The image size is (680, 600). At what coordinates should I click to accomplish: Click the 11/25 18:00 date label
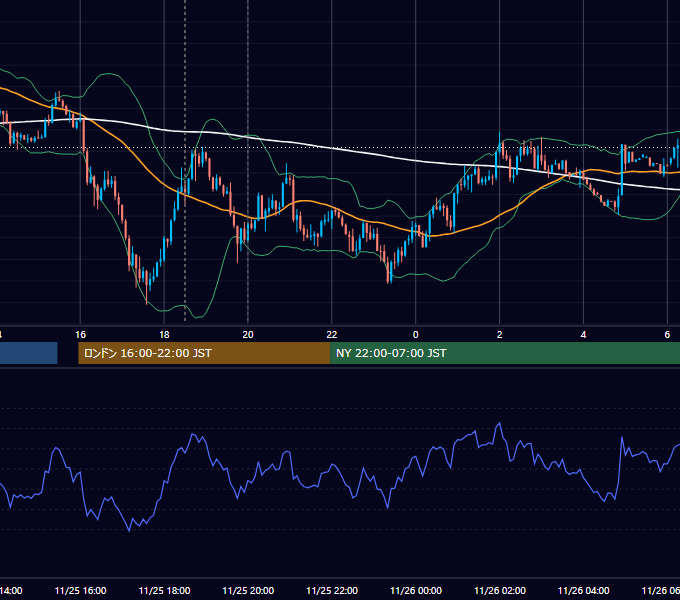(164, 590)
